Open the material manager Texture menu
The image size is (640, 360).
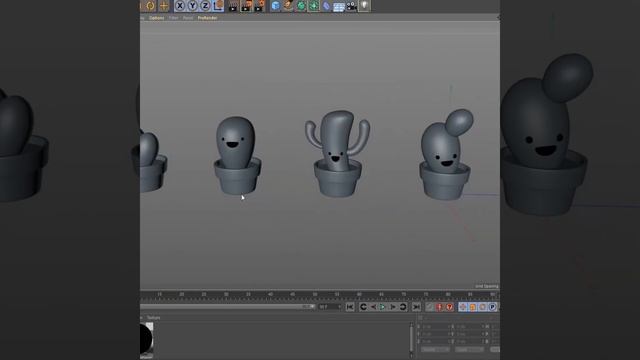click(x=153, y=318)
